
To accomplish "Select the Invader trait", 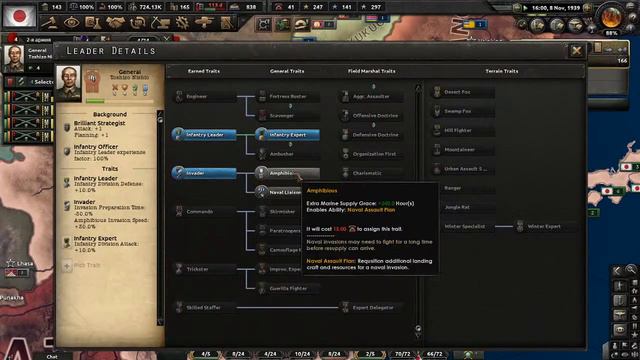I will tap(204, 173).
